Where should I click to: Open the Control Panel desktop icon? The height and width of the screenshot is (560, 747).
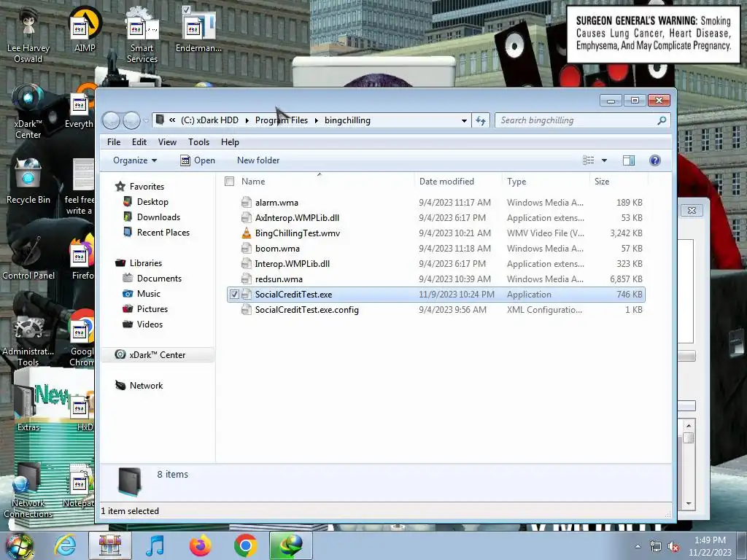point(28,257)
